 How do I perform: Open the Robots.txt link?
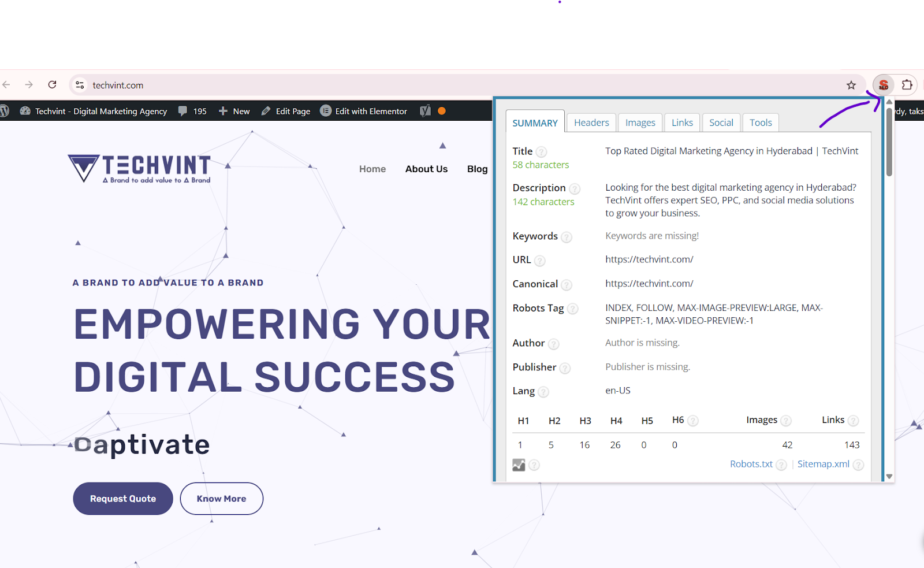(x=751, y=464)
